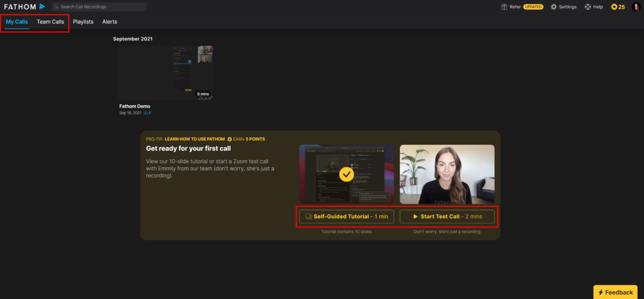The width and height of the screenshot is (644, 299).
Task: Go to the Playlists tab
Action: pyautogui.click(x=83, y=22)
